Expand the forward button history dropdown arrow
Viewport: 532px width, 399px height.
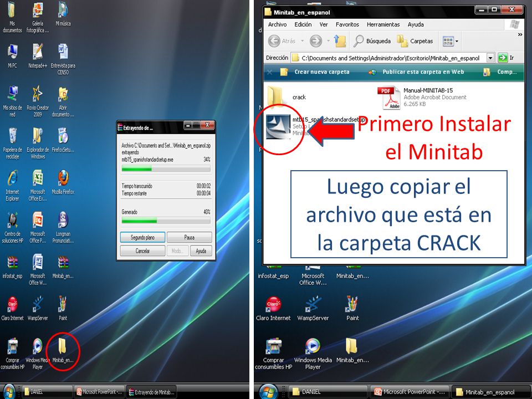tap(328, 41)
